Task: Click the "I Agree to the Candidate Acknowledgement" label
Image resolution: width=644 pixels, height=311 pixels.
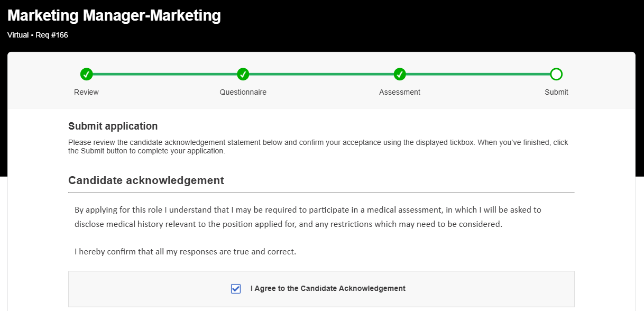Action: pos(328,288)
